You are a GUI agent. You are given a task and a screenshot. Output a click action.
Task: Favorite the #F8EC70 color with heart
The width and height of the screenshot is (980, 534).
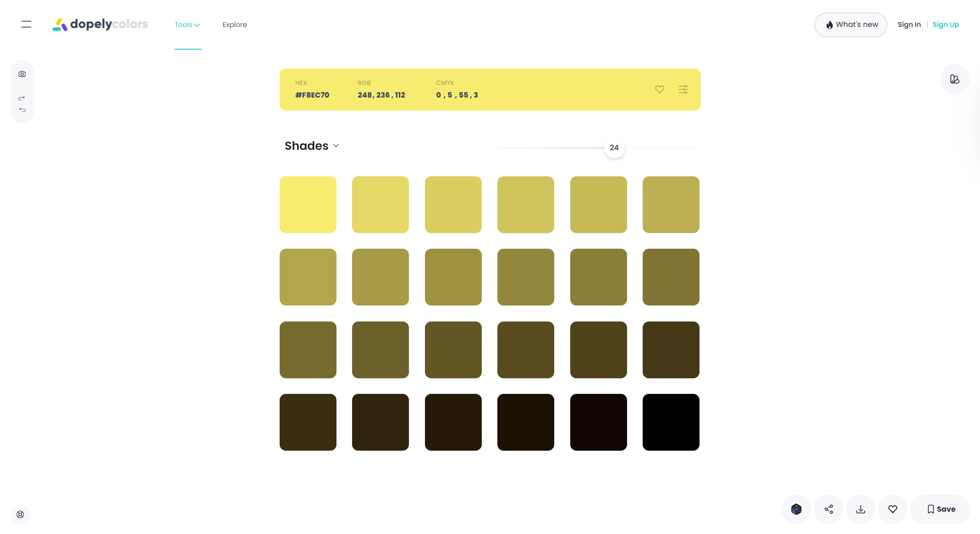point(660,89)
